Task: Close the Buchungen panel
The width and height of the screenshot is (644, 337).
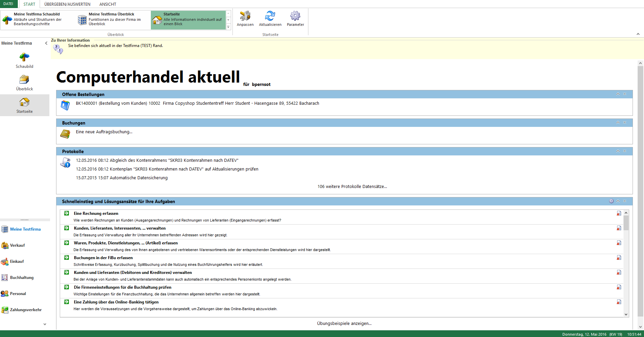Action: [625, 123]
